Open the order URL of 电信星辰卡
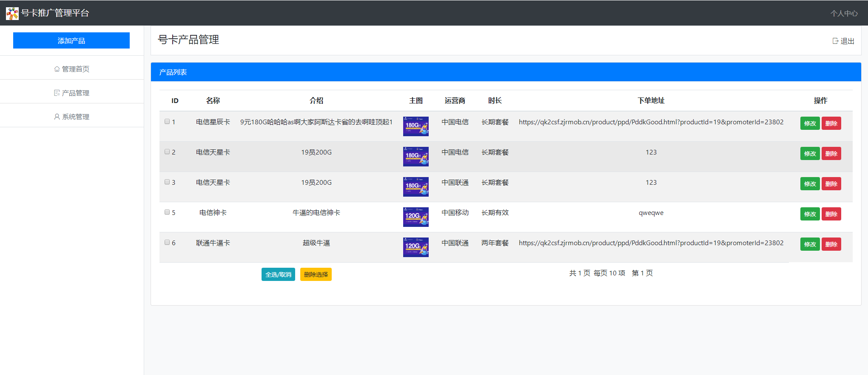The width and height of the screenshot is (868, 375). pos(651,122)
